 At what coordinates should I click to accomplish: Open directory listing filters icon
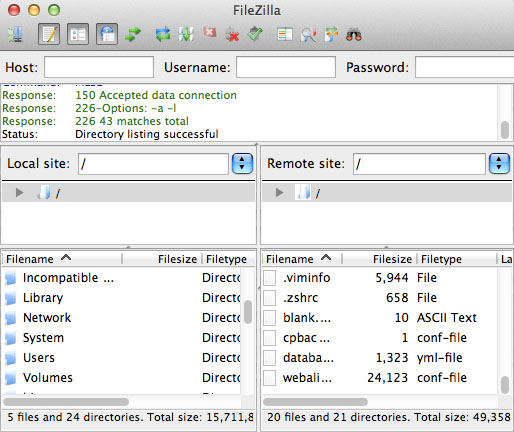click(285, 34)
